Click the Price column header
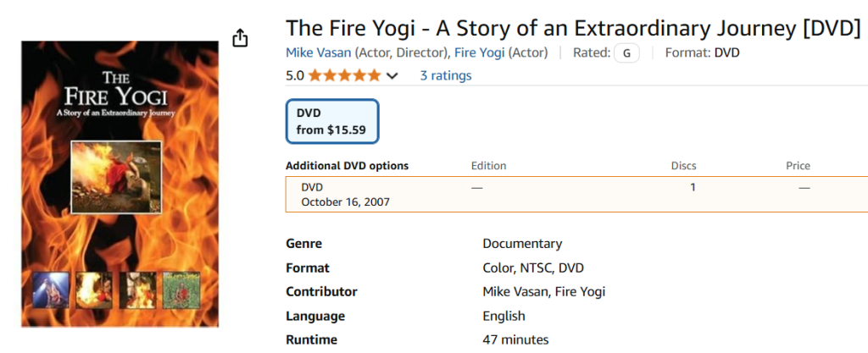Viewport: 868px width, 353px height. 798,166
